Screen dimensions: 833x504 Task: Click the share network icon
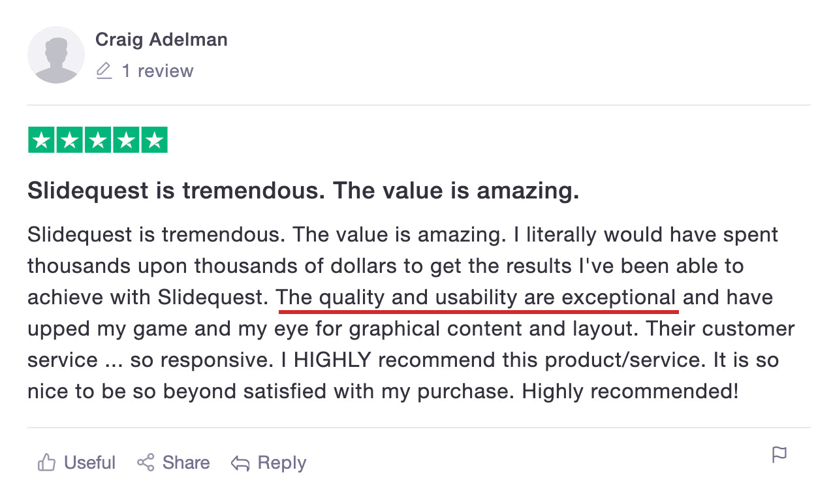pos(146,463)
